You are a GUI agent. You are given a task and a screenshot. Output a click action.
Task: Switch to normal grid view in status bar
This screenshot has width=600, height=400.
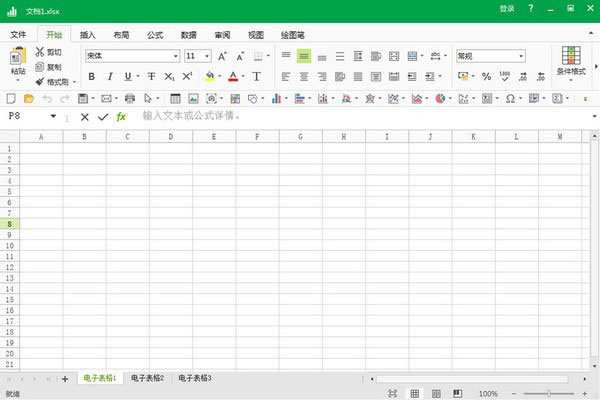coord(414,393)
